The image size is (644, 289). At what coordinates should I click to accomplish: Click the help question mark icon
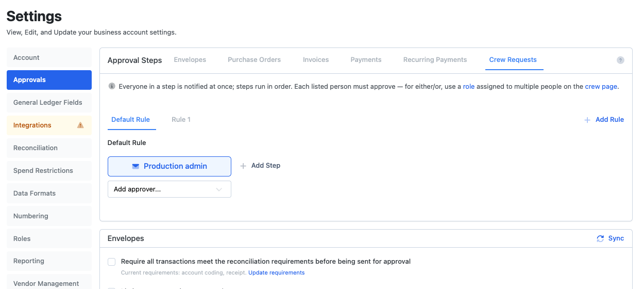620,60
